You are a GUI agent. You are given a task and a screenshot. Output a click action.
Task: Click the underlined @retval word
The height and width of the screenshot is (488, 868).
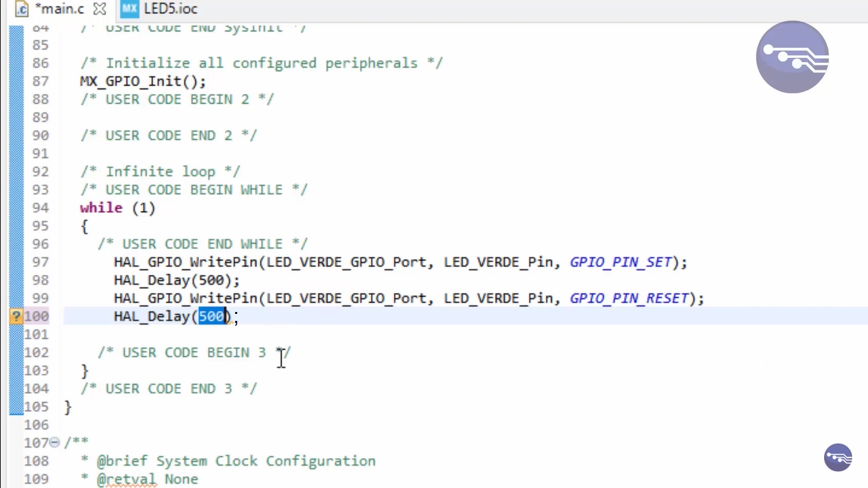[x=126, y=479]
